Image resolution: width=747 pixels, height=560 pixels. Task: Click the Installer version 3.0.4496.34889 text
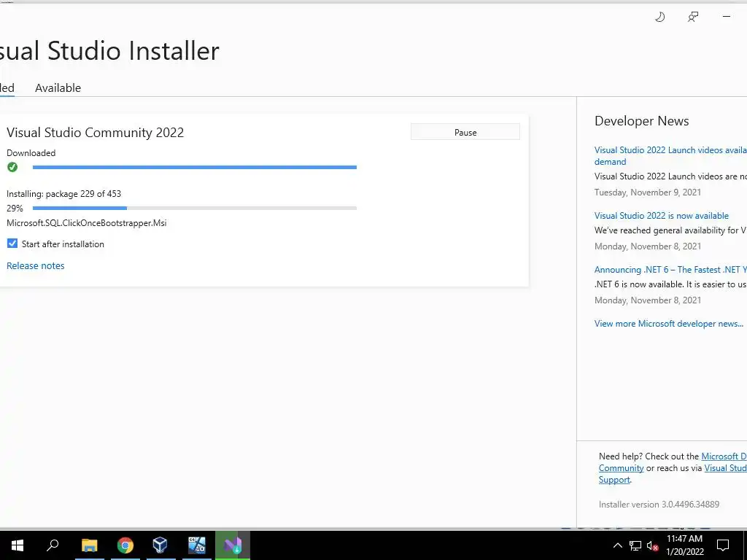[659, 505]
